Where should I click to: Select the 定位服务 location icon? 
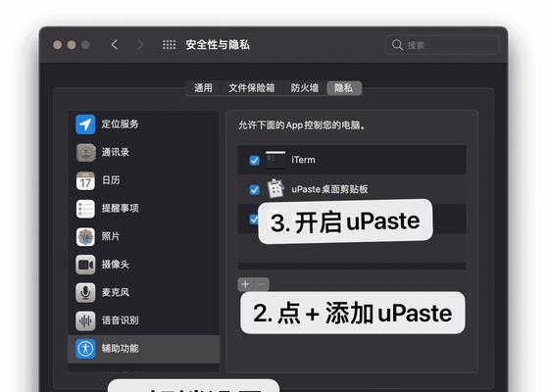click(x=85, y=124)
